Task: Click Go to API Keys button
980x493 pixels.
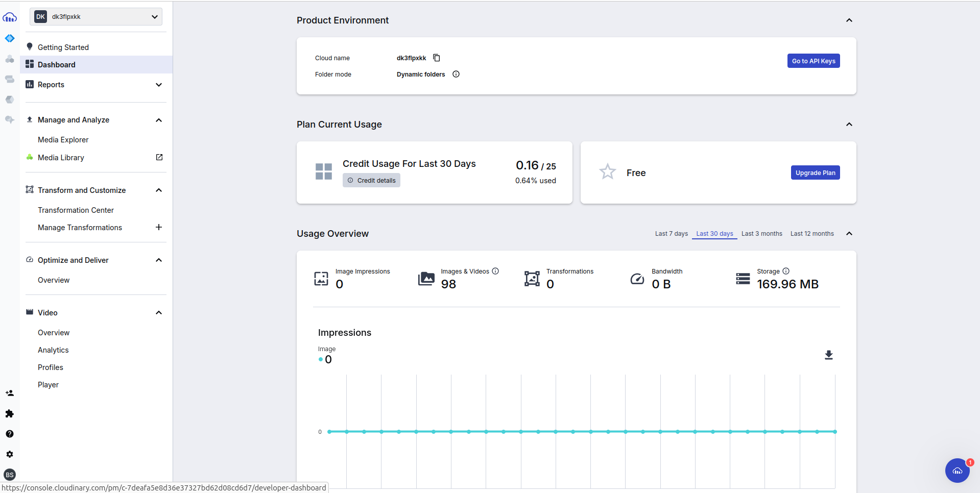Action: (x=814, y=61)
